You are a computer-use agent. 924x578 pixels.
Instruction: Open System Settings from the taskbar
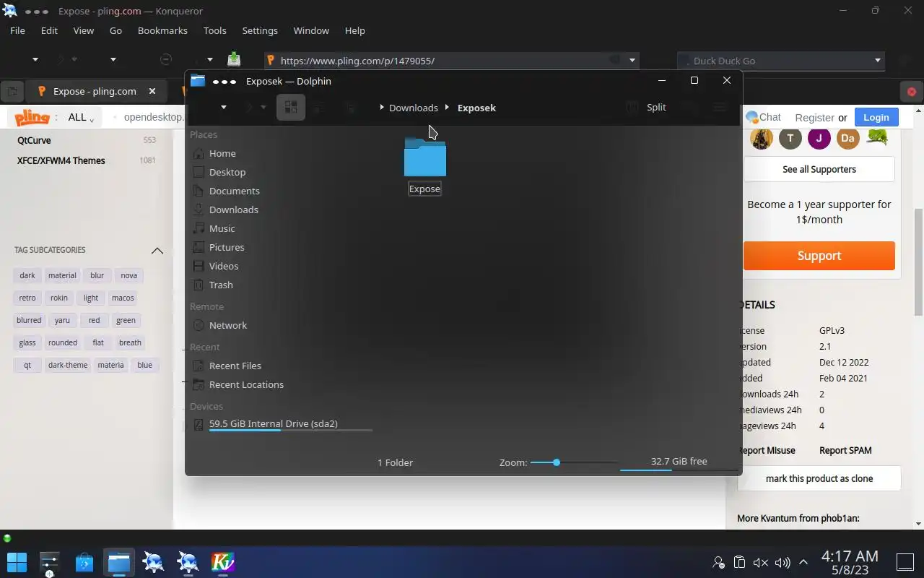pos(49,562)
